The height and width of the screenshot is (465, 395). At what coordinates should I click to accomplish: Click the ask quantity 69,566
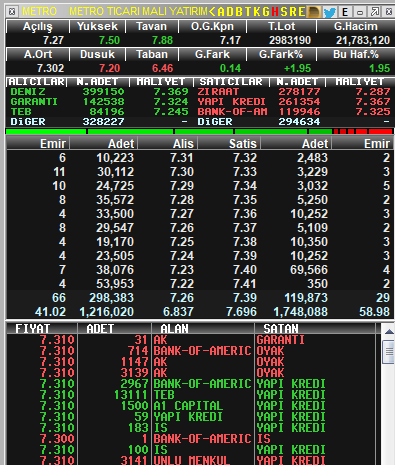[x=309, y=270]
